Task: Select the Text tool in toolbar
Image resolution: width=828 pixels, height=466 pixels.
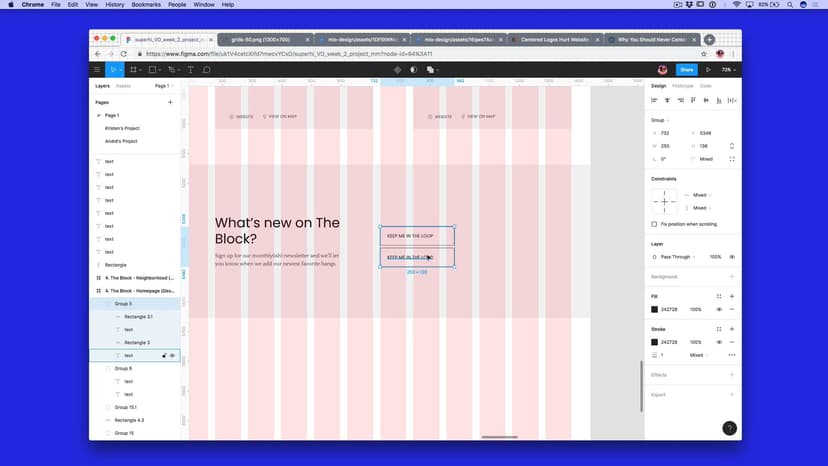Action: [x=190, y=70]
